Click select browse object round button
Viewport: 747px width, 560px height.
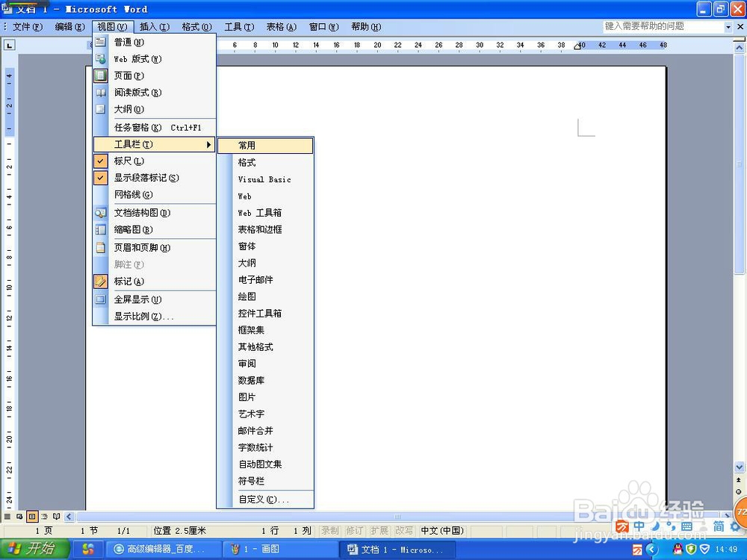click(x=739, y=492)
